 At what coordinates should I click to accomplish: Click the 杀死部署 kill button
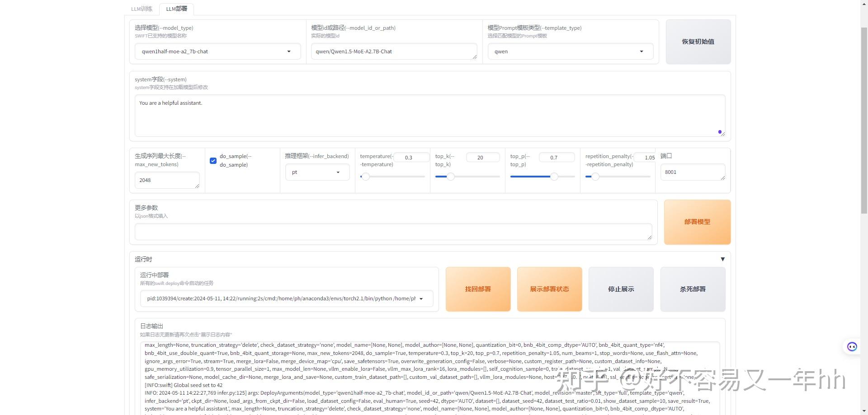tap(692, 289)
